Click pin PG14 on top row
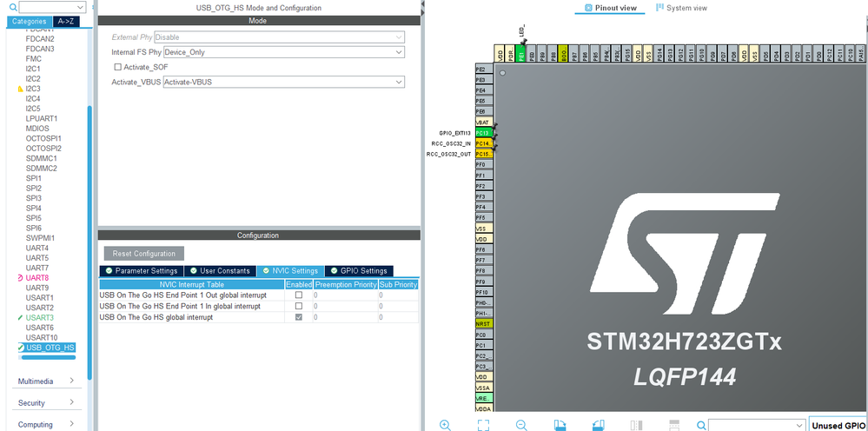868x431 pixels. pyautogui.click(x=659, y=54)
